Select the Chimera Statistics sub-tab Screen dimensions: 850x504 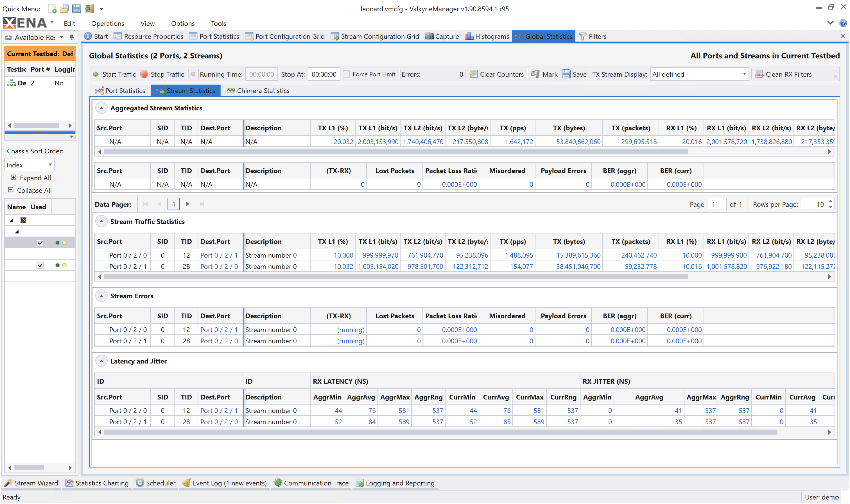(258, 91)
